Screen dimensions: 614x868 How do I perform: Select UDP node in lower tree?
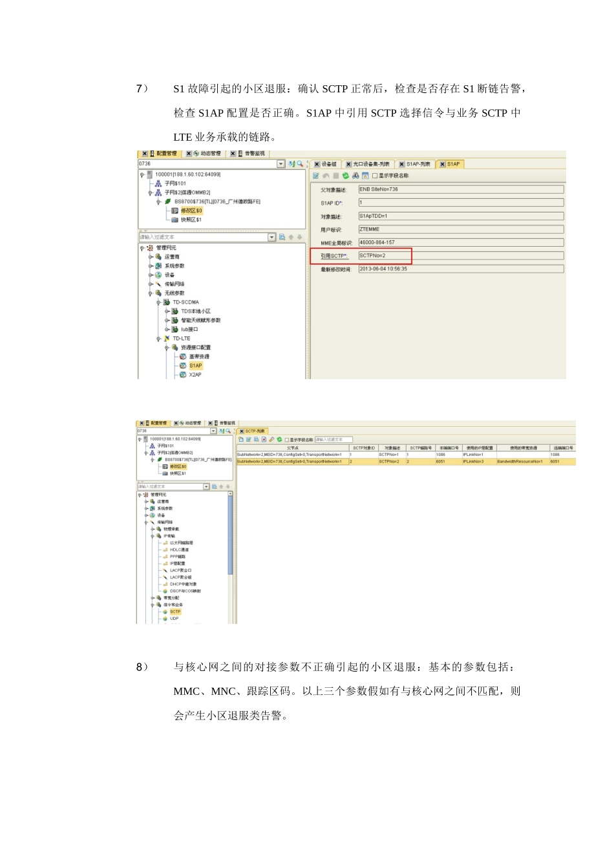[x=174, y=619]
